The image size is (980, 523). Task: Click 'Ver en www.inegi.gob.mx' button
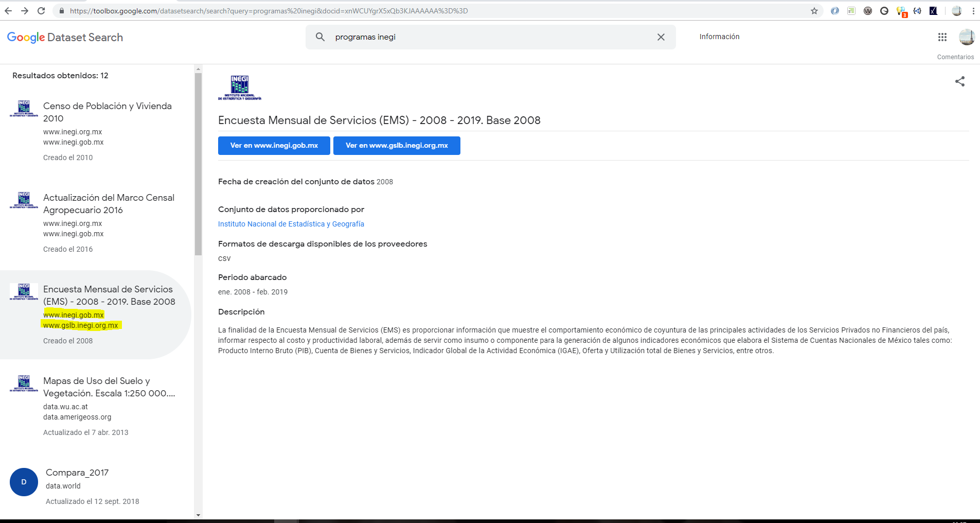[274, 146]
